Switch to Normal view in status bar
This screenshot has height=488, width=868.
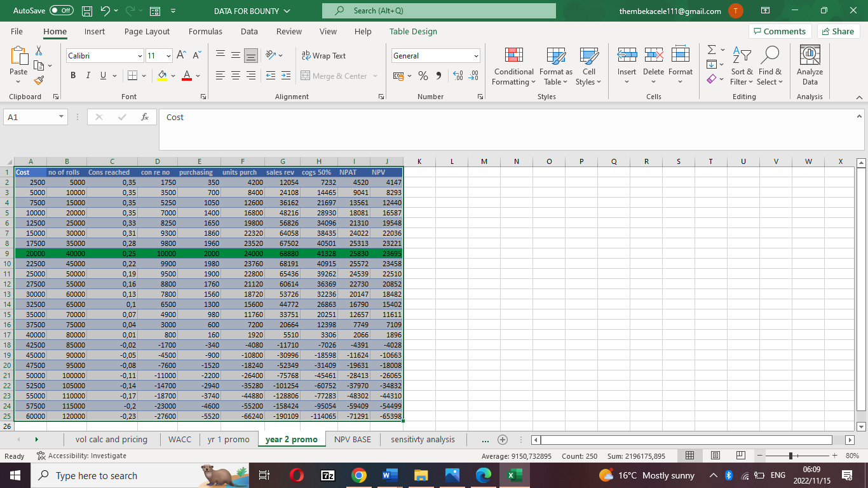coord(690,456)
